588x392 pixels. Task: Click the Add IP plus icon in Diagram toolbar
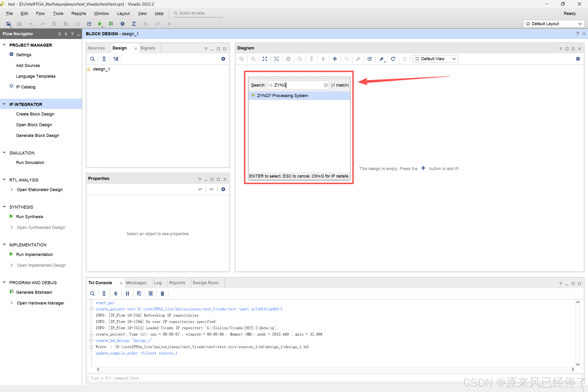point(335,59)
